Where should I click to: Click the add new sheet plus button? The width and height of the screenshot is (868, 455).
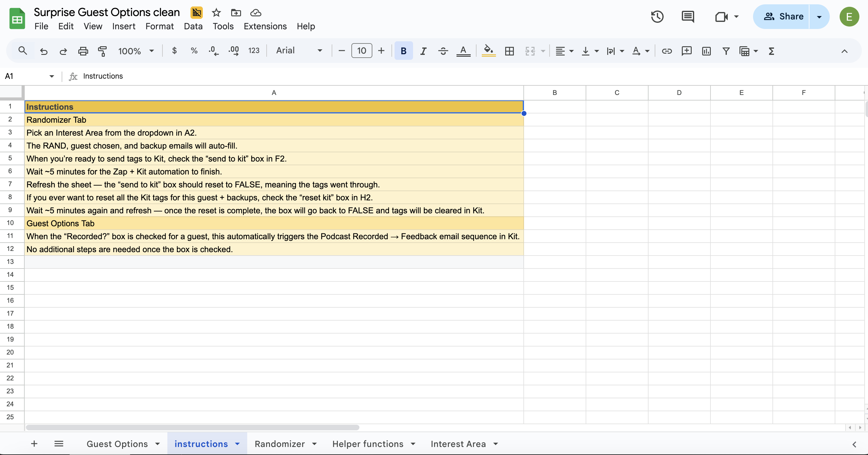(x=34, y=444)
